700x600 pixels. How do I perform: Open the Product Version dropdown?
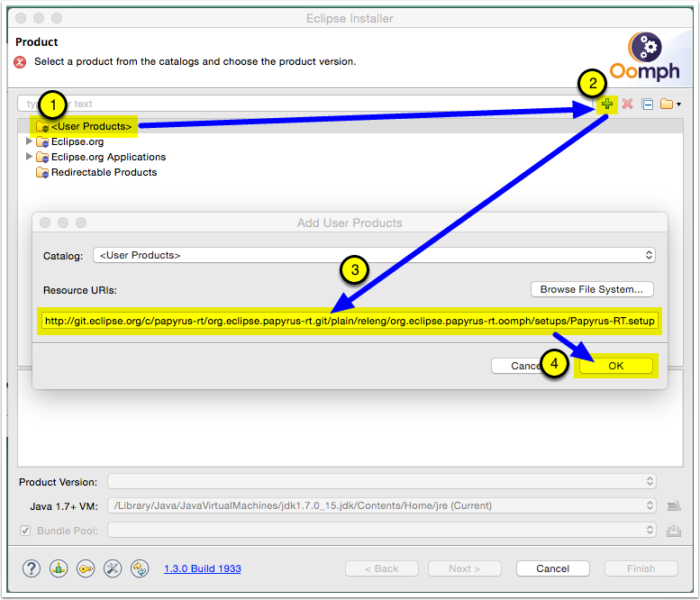pyautogui.click(x=382, y=481)
